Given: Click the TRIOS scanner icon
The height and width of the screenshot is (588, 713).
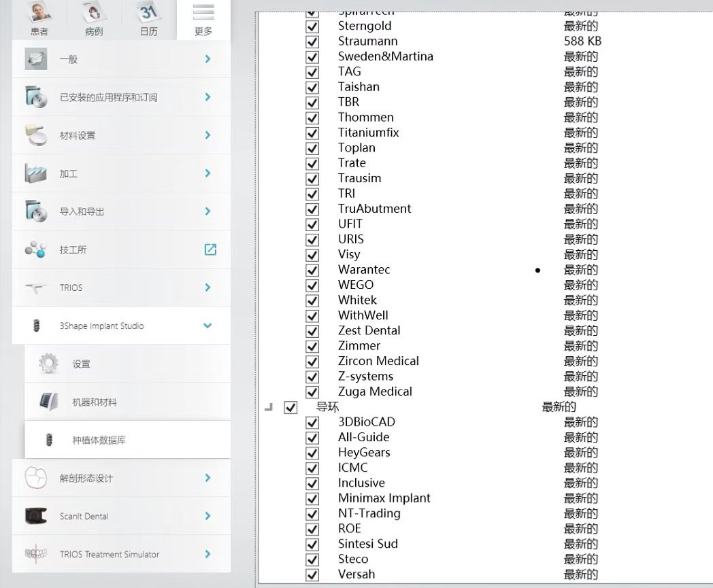Looking at the screenshot, I should point(36,288).
